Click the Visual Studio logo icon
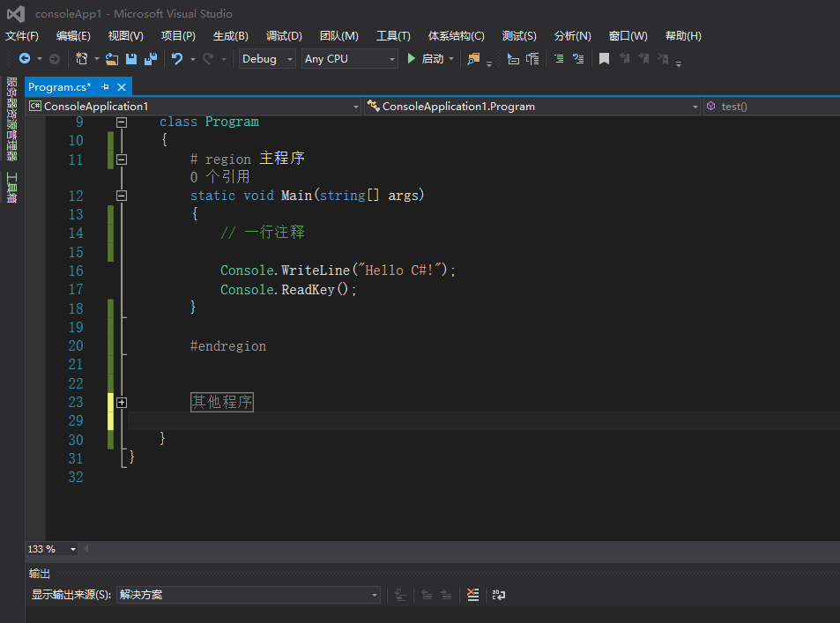 [x=16, y=13]
